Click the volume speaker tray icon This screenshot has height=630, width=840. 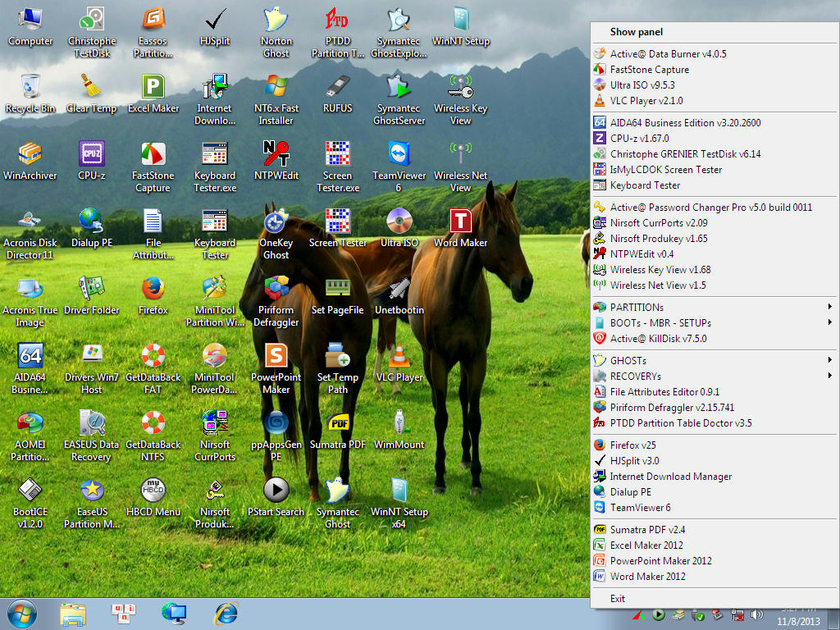756,615
